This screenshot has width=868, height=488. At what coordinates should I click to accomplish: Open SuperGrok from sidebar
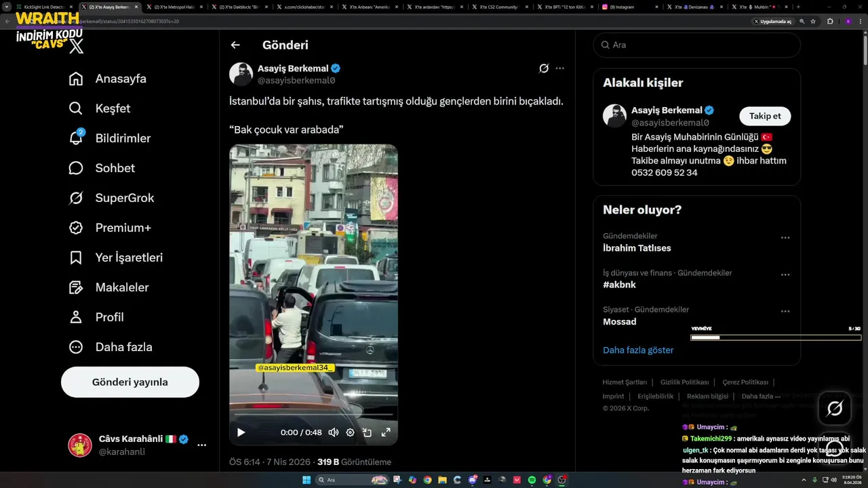click(111, 198)
